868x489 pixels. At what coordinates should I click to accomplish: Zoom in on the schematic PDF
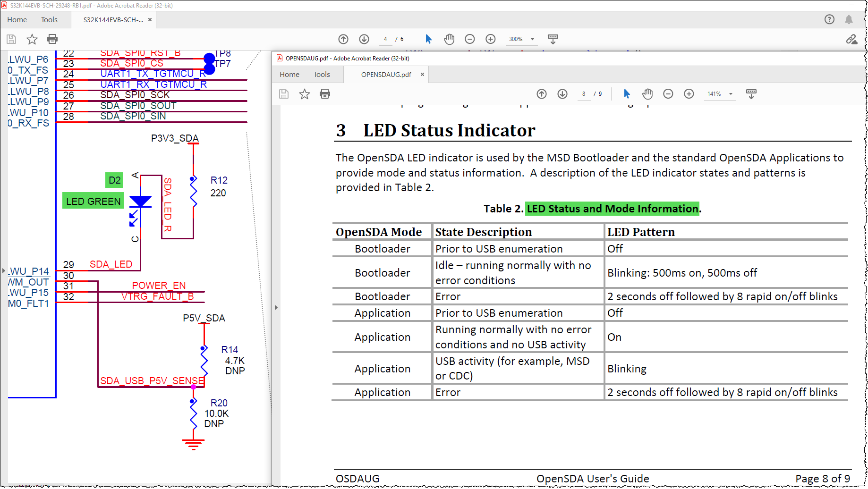[x=491, y=39]
